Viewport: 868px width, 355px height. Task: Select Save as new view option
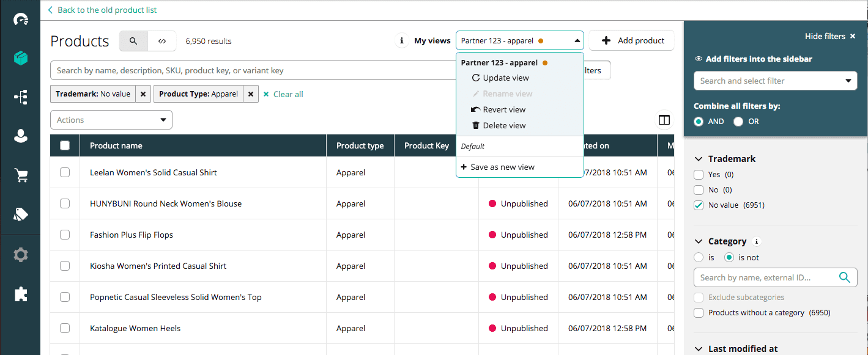tap(502, 167)
